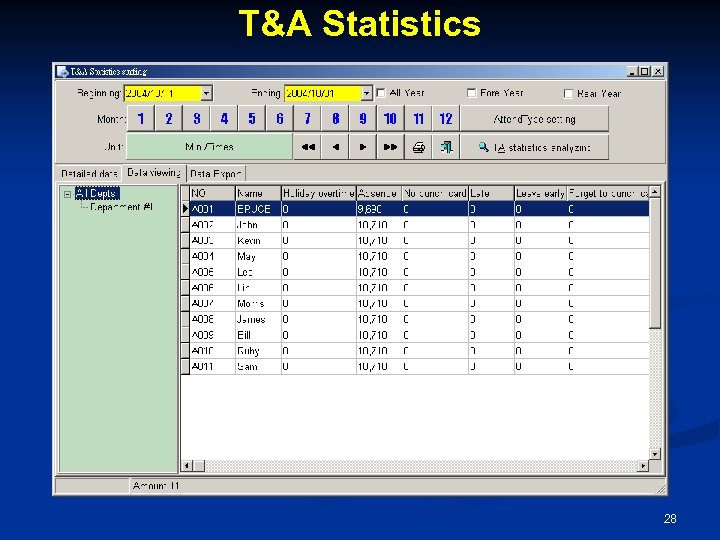Click the 9,690 absence value
Screen dimensions: 720x540
pyautogui.click(x=370, y=209)
